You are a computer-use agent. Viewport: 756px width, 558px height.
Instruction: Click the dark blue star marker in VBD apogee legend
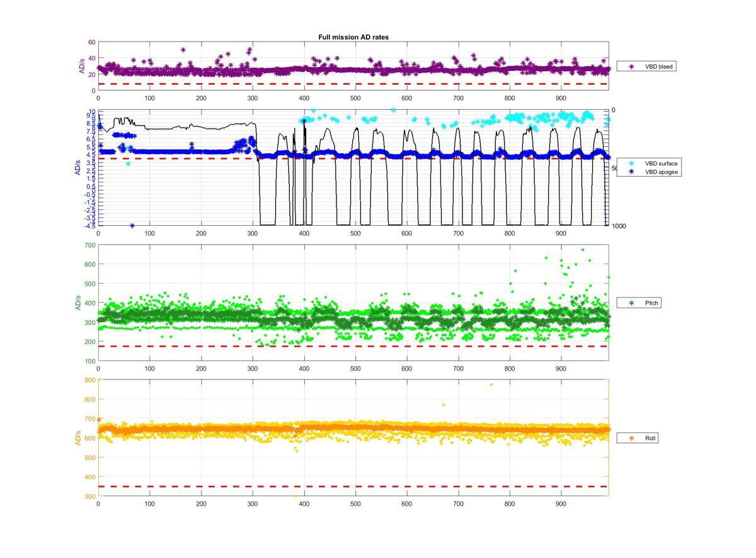(x=631, y=171)
